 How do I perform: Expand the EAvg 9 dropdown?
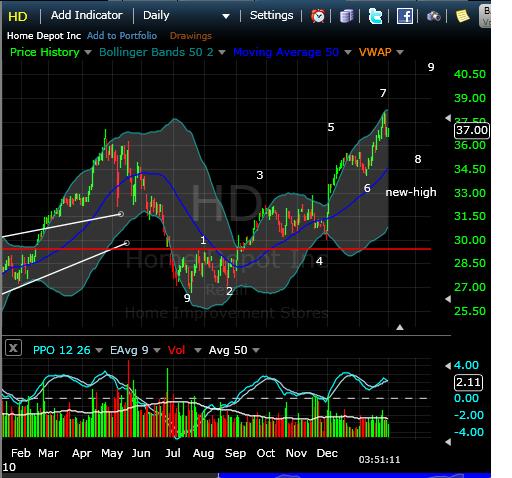[x=157, y=350]
